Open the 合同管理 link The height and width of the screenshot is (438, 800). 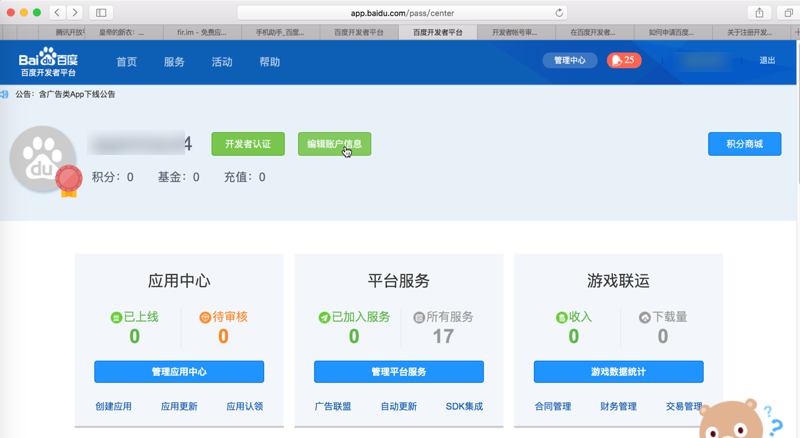pos(553,406)
